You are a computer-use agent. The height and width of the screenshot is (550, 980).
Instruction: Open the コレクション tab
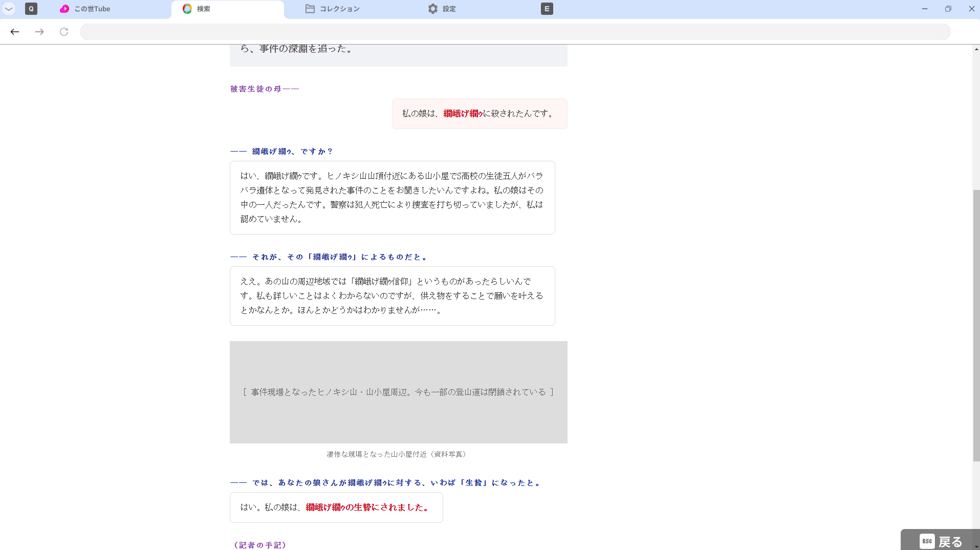(333, 9)
